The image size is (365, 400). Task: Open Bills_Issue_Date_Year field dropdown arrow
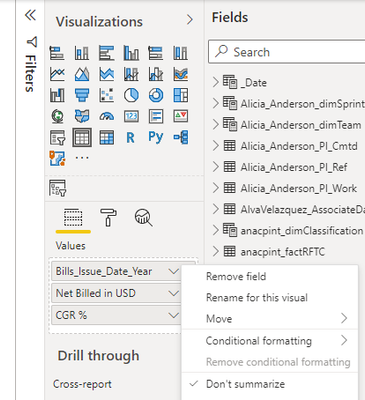pos(174,272)
